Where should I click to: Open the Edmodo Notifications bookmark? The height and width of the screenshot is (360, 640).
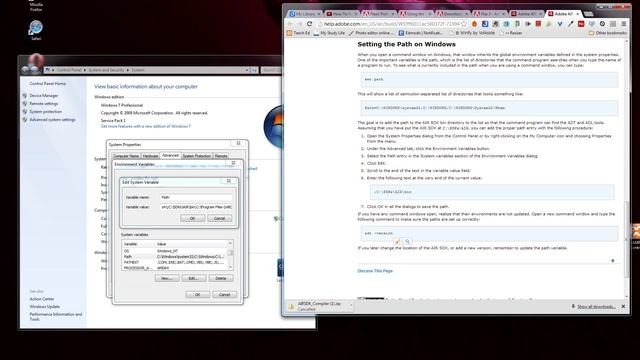click(x=421, y=33)
